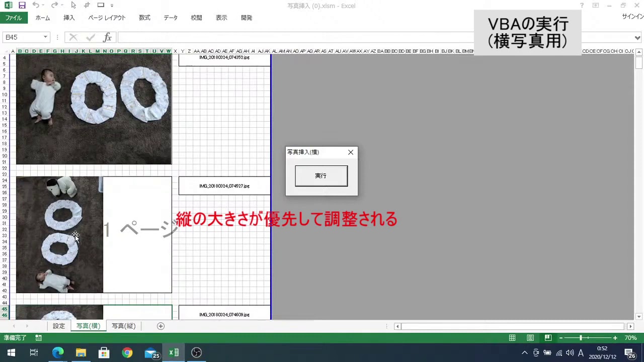This screenshot has height=362, width=644.
Task: Open Google Chrome from taskbar
Action: tap(127, 352)
